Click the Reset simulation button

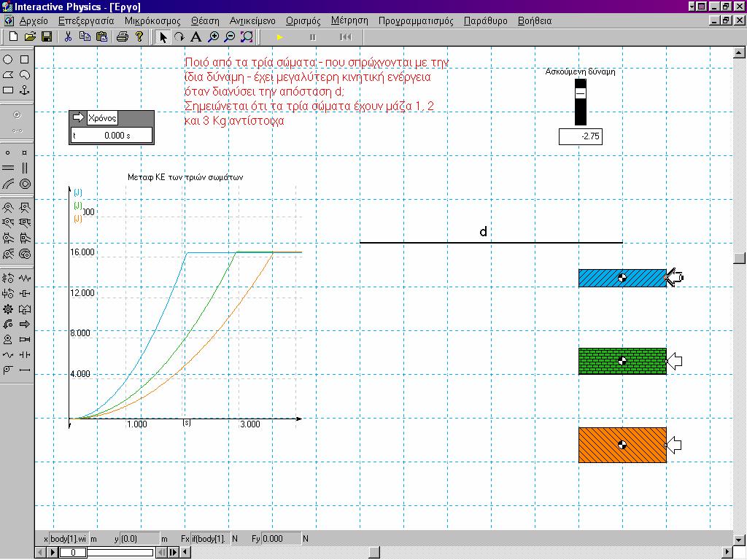(x=346, y=37)
